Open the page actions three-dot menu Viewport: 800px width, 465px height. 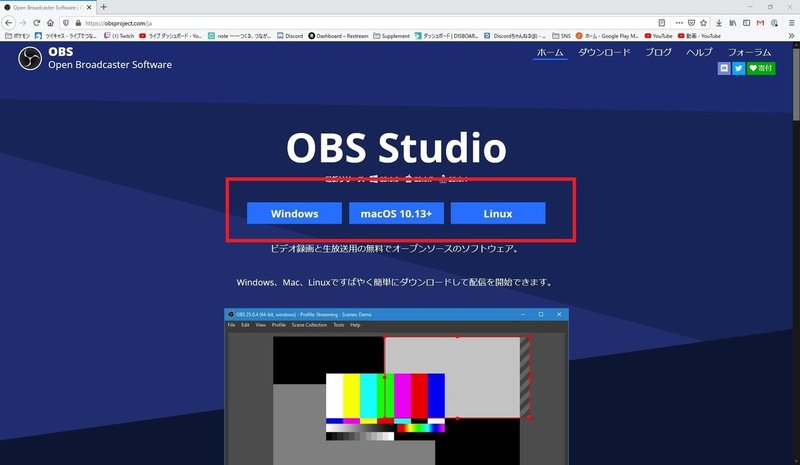(679, 23)
